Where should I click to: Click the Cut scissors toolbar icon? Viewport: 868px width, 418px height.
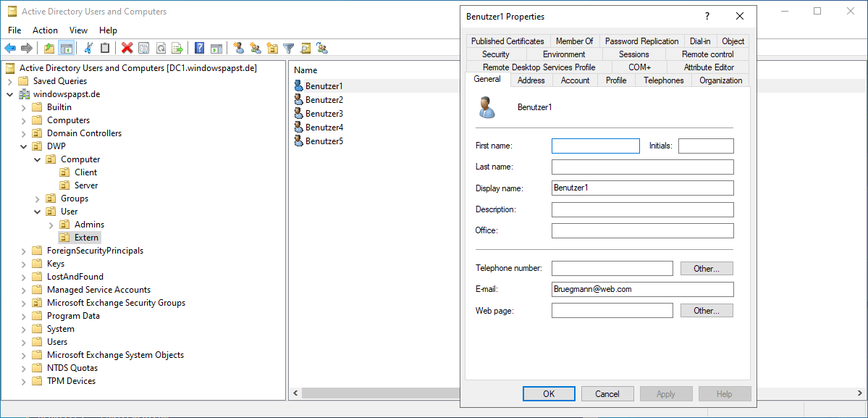[x=88, y=49]
